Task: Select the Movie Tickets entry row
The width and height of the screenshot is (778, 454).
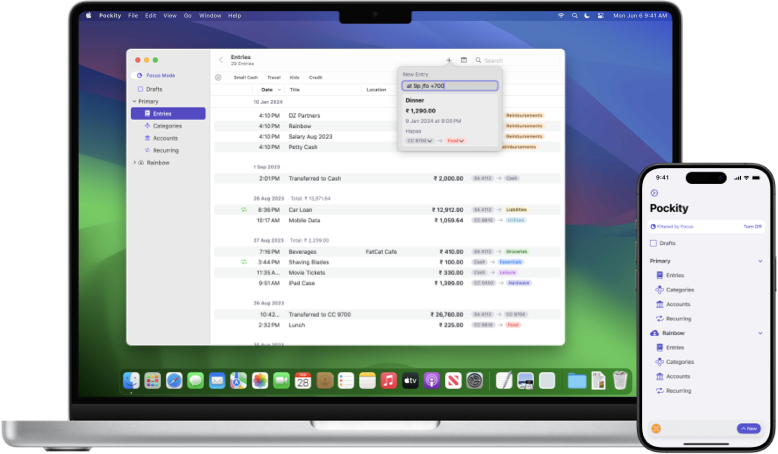Action: [x=388, y=273]
